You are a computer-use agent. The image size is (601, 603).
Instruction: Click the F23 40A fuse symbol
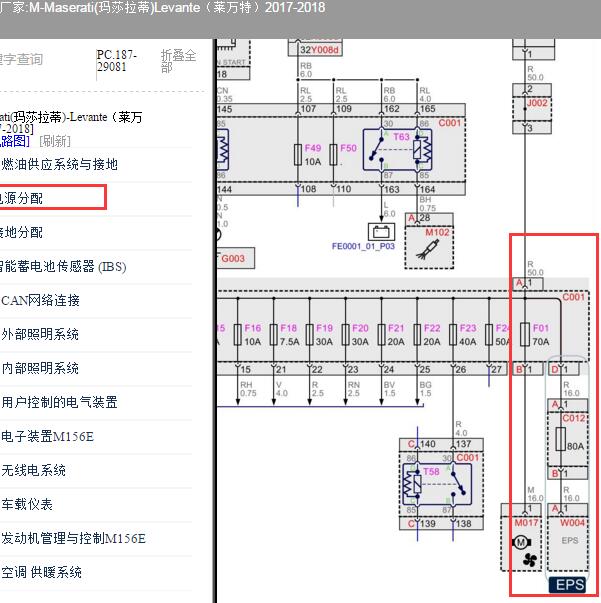[x=453, y=335]
